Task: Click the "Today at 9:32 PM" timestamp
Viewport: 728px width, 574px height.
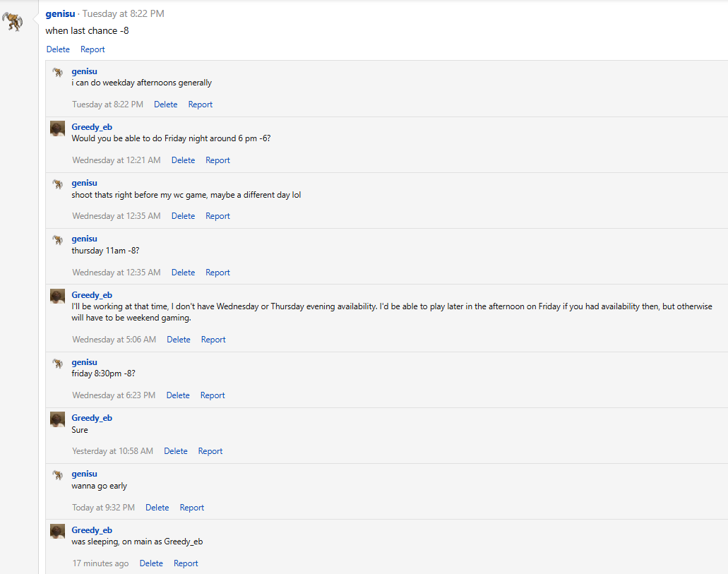Action: [x=103, y=508]
